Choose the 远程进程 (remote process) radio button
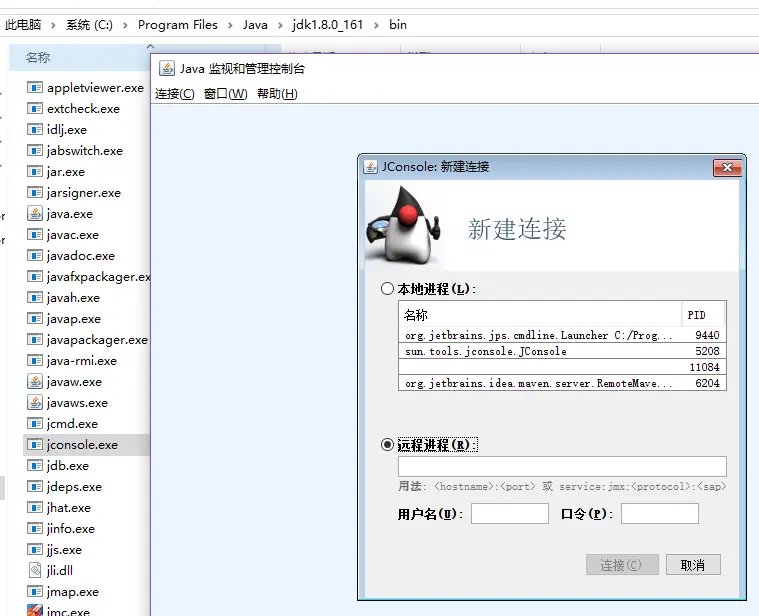This screenshot has width=759, height=616. [387, 444]
